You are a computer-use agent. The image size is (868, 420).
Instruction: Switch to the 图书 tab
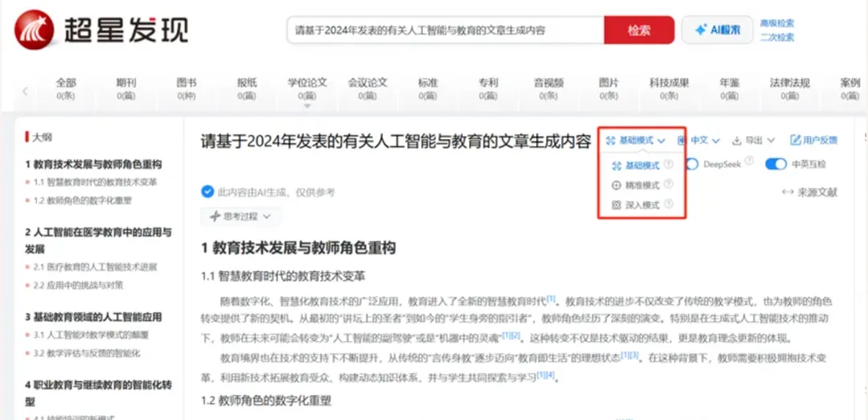186,89
